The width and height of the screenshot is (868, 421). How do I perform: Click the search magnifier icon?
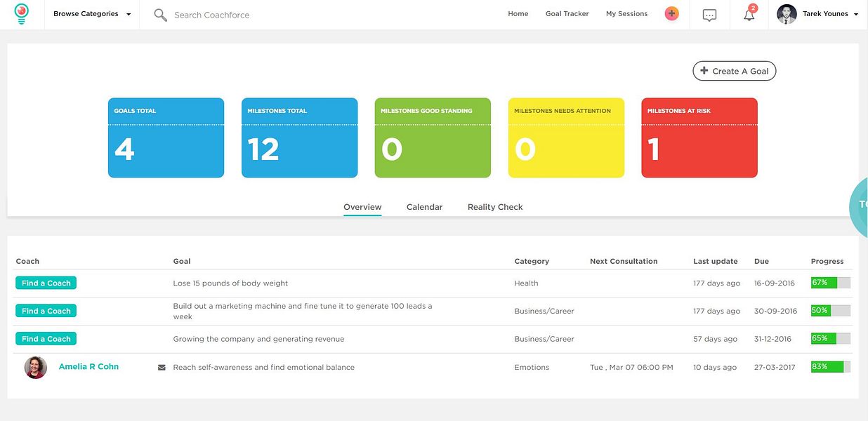[160, 15]
